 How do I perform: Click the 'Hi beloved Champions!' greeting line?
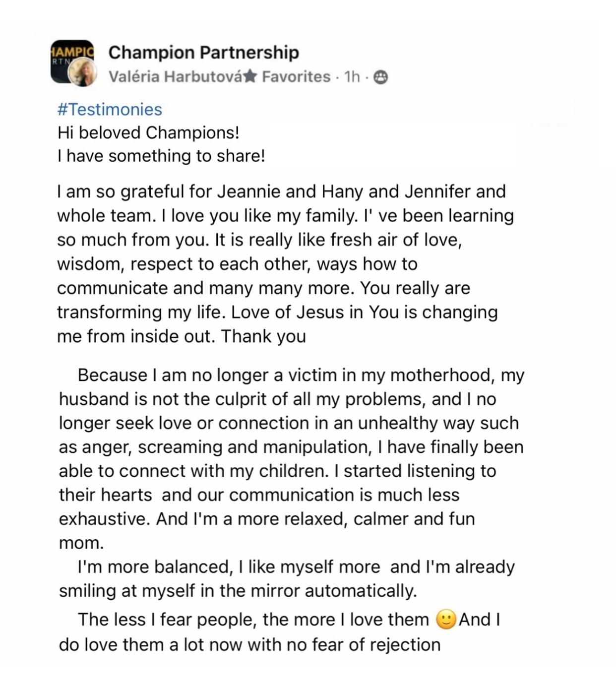coord(148,132)
